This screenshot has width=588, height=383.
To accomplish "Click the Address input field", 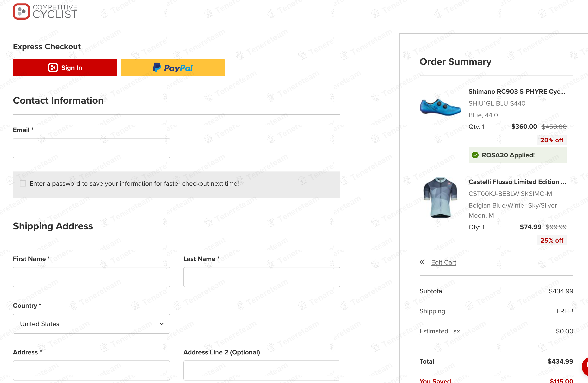I will tap(91, 370).
